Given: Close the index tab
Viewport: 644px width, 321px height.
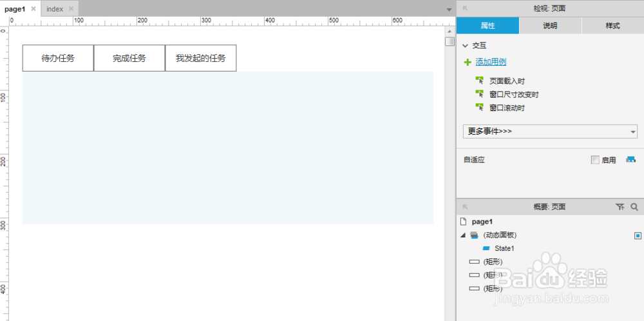Looking at the screenshot, I should pyautogui.click(x=71, y=8).
